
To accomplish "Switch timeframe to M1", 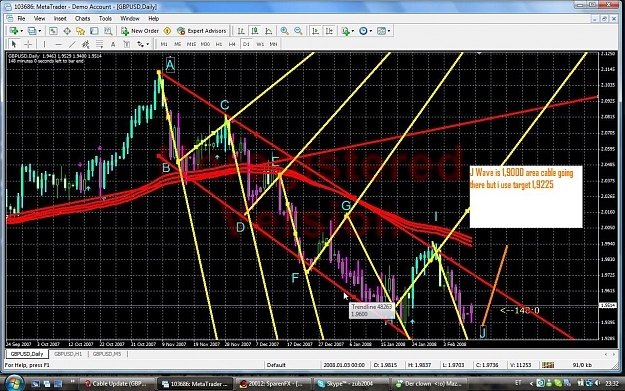I will point(164,44).
